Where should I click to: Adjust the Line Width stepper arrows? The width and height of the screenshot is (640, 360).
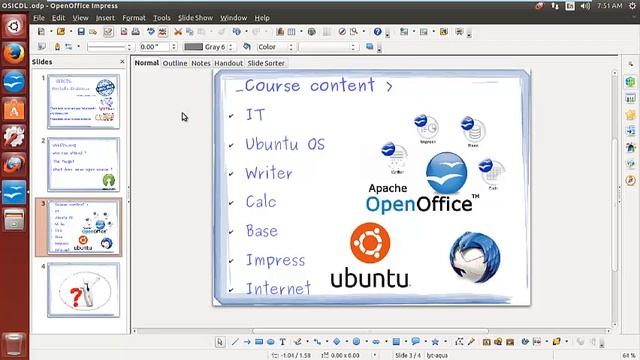click(174, 47)
